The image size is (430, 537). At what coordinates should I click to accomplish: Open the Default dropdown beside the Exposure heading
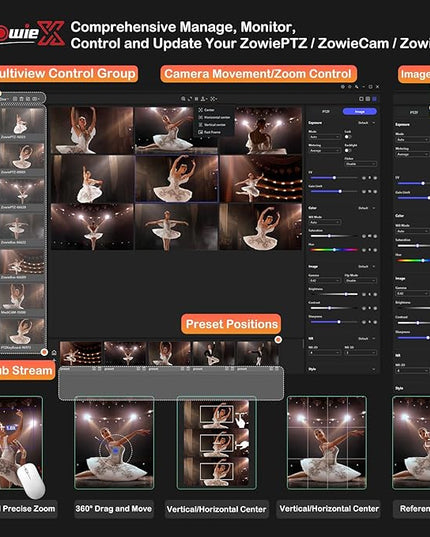click(366, 123)
